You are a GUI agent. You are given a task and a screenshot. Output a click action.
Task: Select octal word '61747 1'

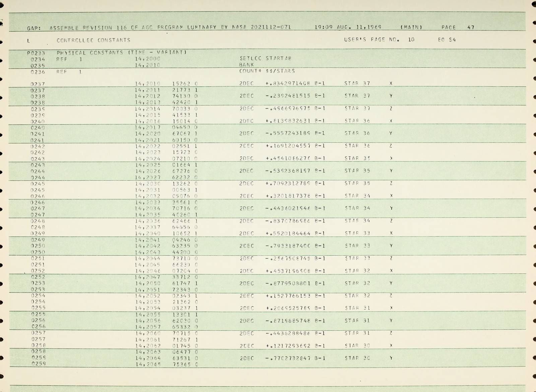coord(185,283)
